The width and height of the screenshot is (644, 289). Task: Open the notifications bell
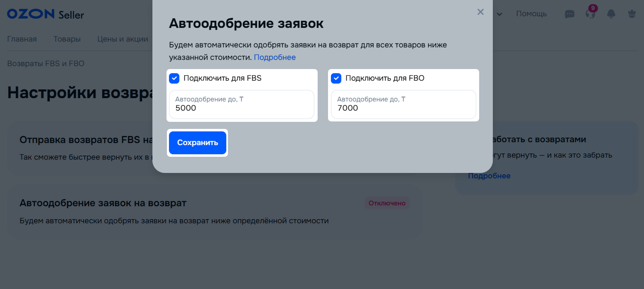[x=611, y=14]
